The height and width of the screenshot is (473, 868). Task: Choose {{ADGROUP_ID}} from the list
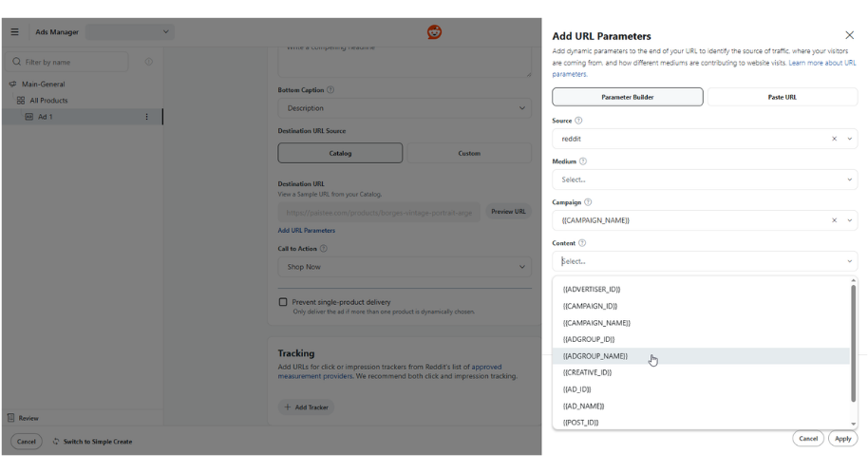pyautogui.click(x=701, y=339)
